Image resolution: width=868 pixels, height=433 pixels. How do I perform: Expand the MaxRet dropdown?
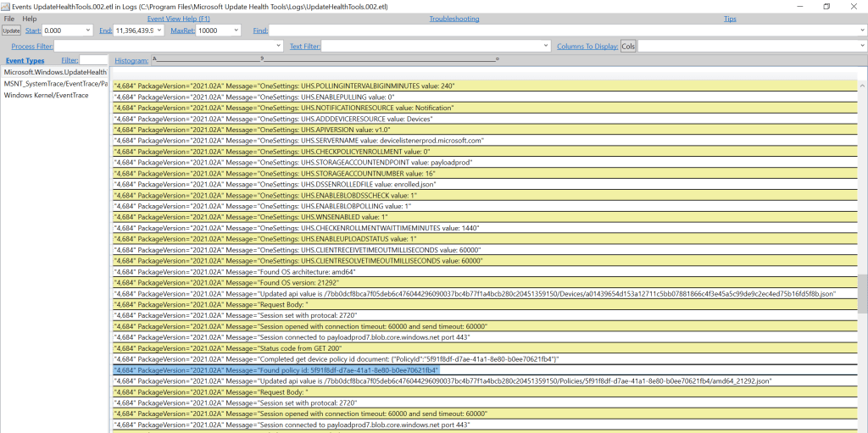(244, 31)
